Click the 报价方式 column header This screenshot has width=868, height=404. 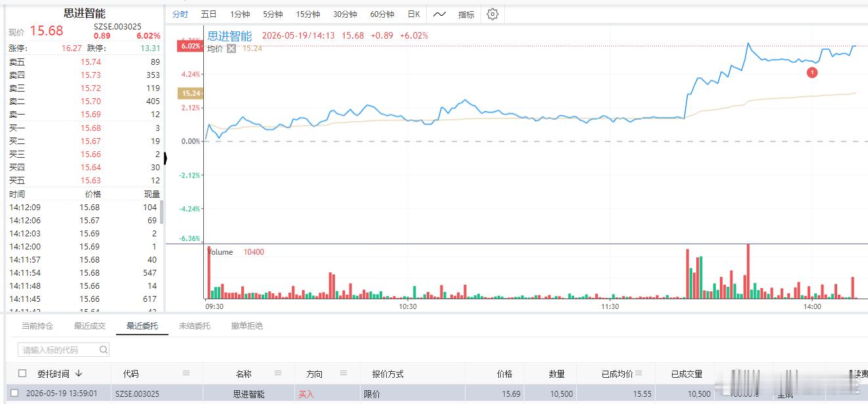387,374
